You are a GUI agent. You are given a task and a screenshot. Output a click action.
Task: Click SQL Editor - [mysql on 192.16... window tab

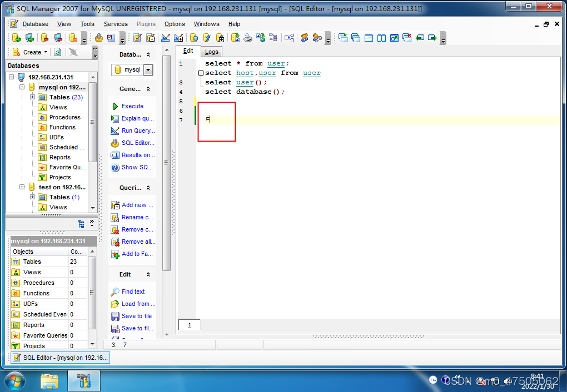[x=61, y=358]
